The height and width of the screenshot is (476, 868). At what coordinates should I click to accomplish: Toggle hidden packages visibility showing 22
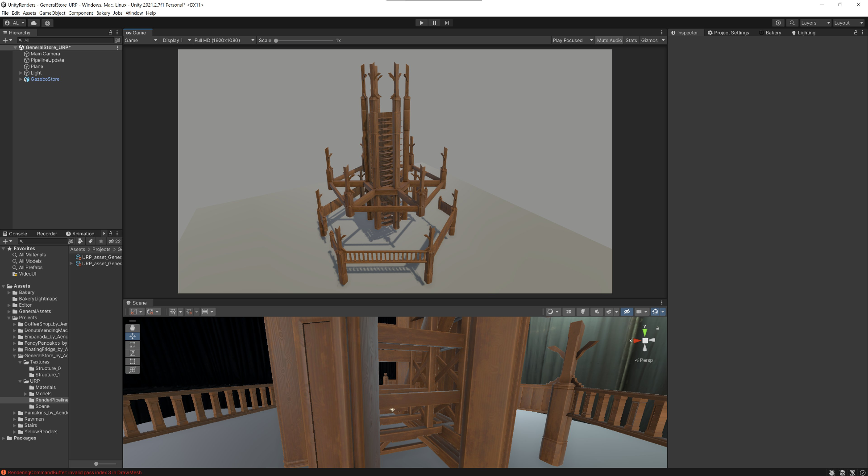(115, 241)
